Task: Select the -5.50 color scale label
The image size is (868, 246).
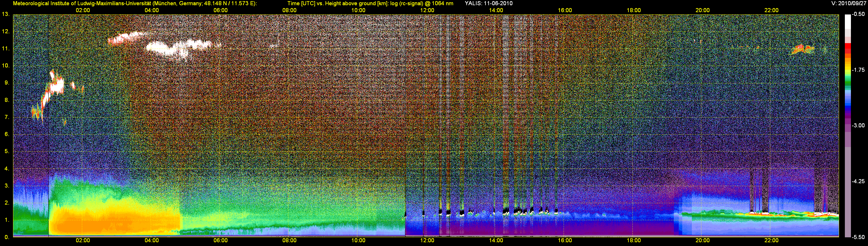Action: 858,237
